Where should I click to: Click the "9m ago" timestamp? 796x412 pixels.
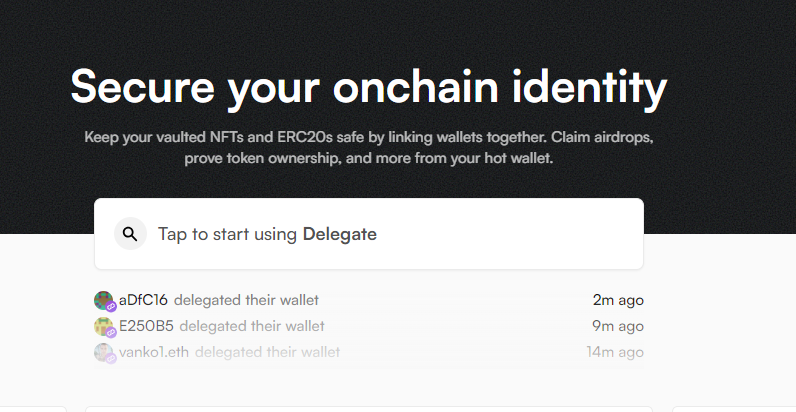coord(618,326)
